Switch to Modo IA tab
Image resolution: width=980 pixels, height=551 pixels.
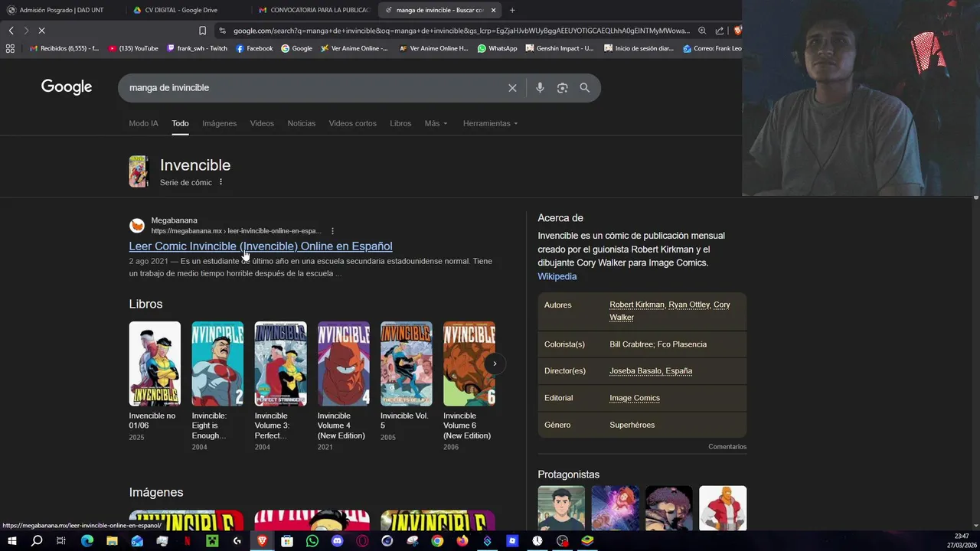pos(143,123)
